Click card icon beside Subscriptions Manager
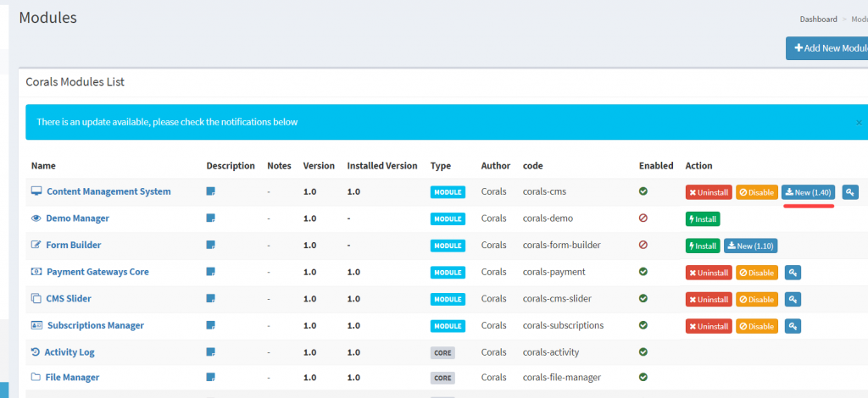The height and width of the screenshot is (398, 868). 36,325
